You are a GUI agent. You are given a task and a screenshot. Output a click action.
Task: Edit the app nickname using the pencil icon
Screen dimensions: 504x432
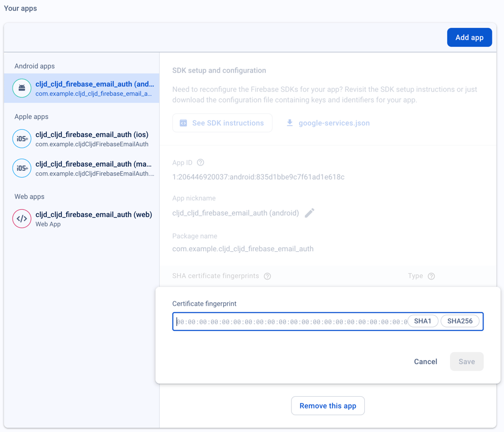309,213
